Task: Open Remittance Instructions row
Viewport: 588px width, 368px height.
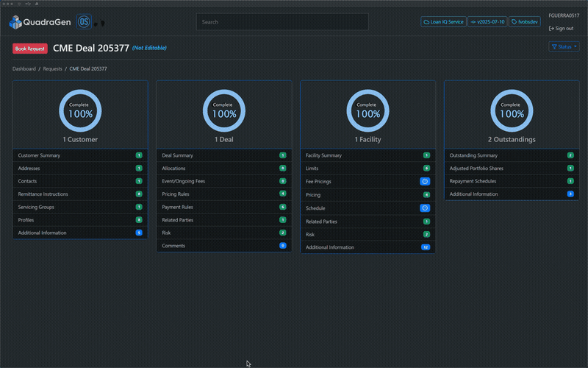Action: [x=80, y=194]
